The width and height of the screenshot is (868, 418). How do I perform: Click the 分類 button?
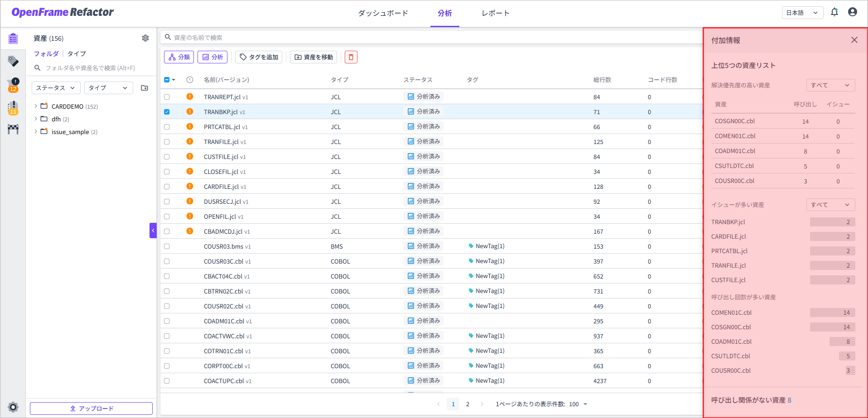(179, 57)
